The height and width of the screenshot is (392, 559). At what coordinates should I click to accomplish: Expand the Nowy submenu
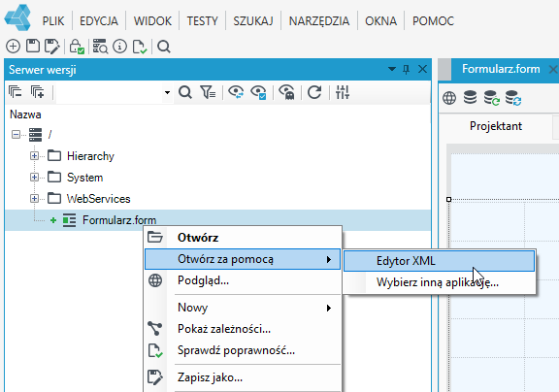point(243,308)
